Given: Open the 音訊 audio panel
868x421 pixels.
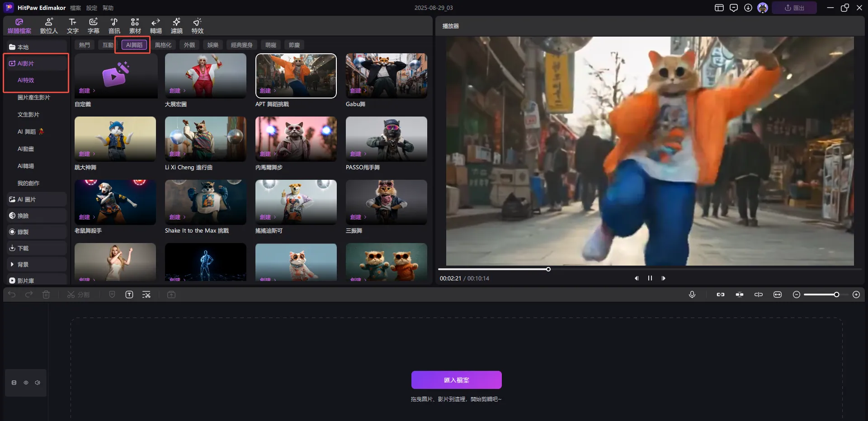Looking at the screenshot, I should [x=114, y=26].
